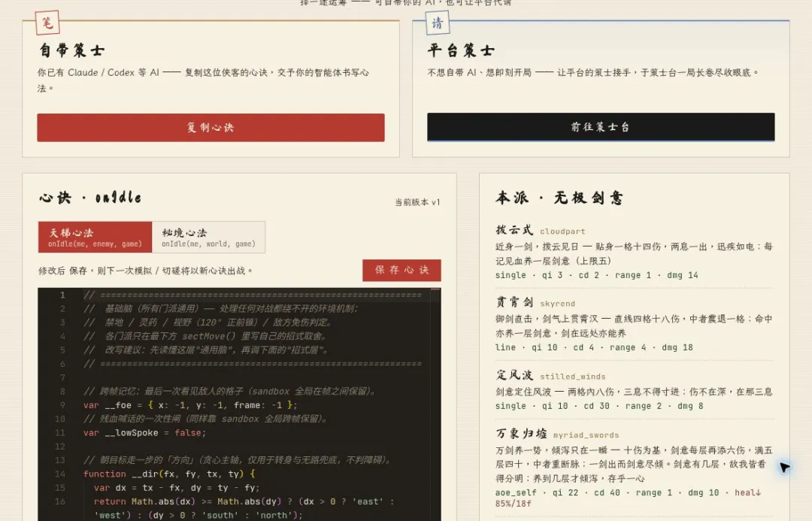Screen dimensions: 812x521
Task: Click the skyrend skill id label
Action: (x=557, y=304)
